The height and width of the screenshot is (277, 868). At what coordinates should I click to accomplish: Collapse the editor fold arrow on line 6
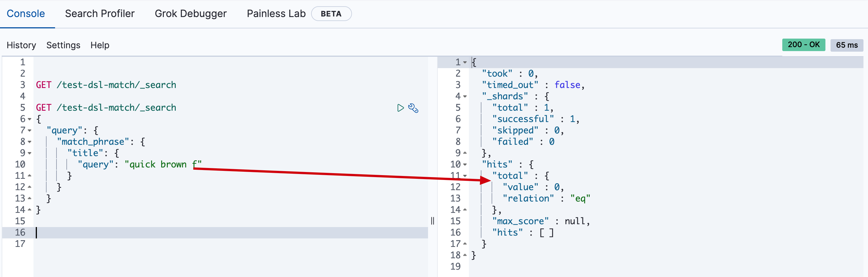point(30,119)
